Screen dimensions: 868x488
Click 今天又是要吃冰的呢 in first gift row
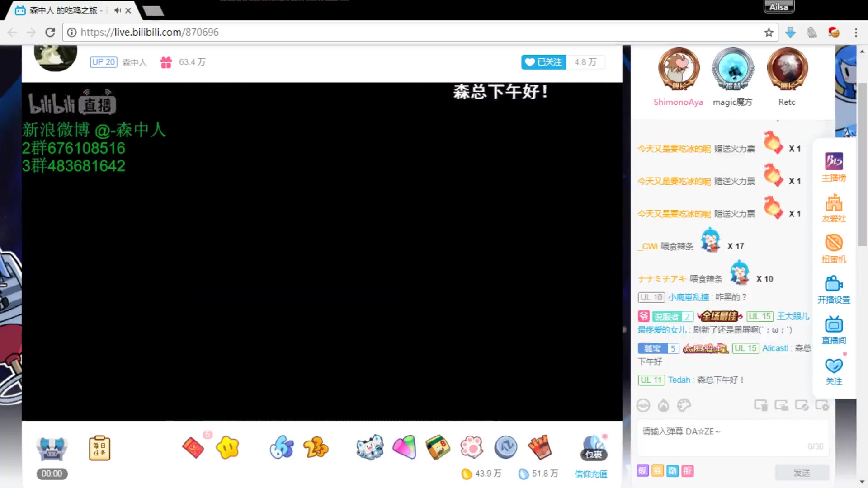674,149
